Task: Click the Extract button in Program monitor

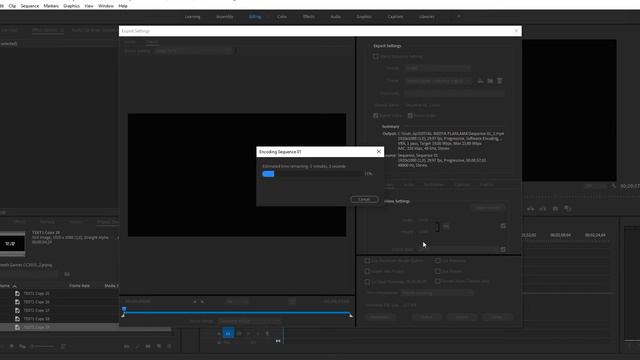Action: pos(543,209)
